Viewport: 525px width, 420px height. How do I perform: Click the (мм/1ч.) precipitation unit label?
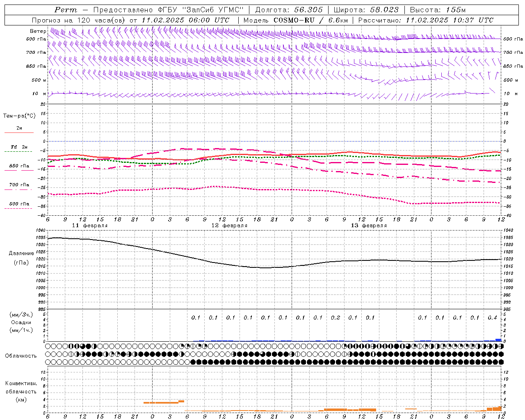(21, 331)
